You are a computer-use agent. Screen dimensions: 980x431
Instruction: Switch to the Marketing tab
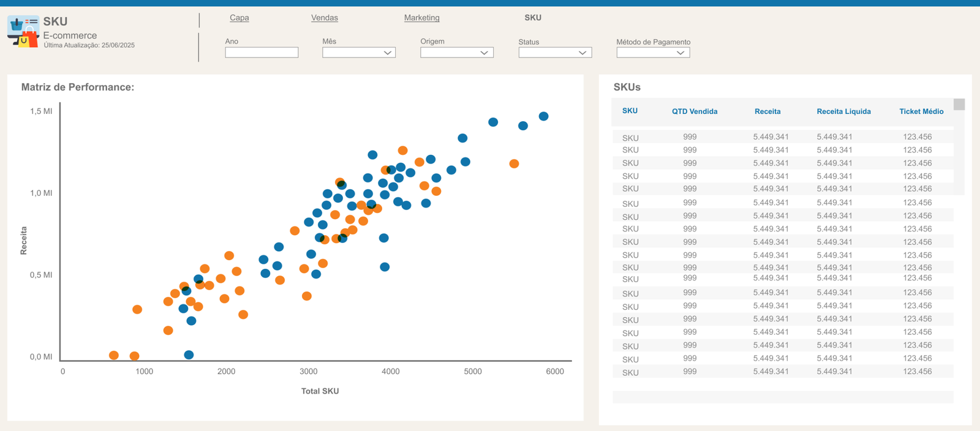click(x=421, y=18)
